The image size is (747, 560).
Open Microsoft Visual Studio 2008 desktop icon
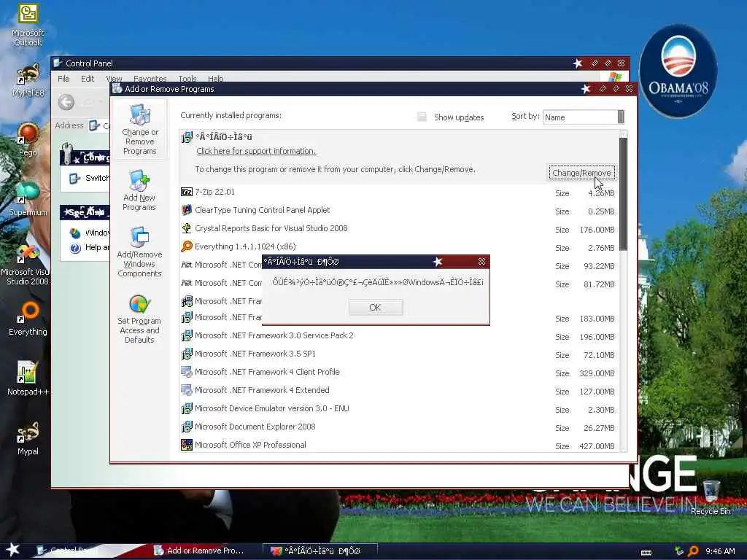[x=28, y=265]
